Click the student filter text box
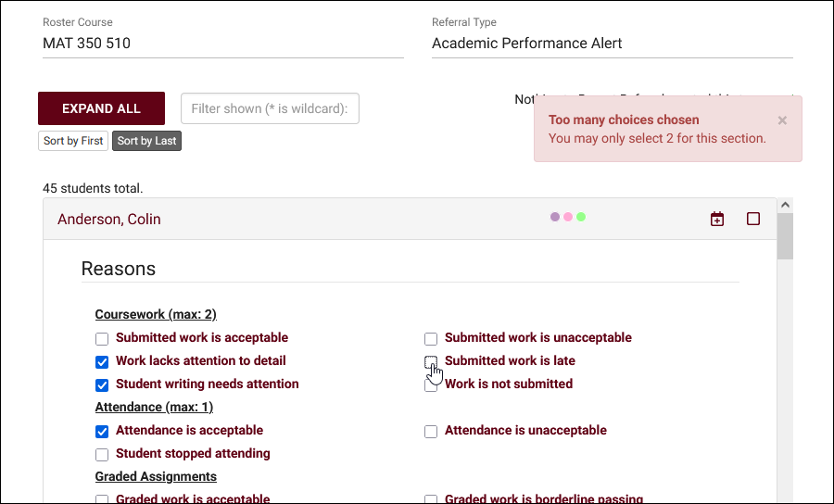 (x=270, y=108)
